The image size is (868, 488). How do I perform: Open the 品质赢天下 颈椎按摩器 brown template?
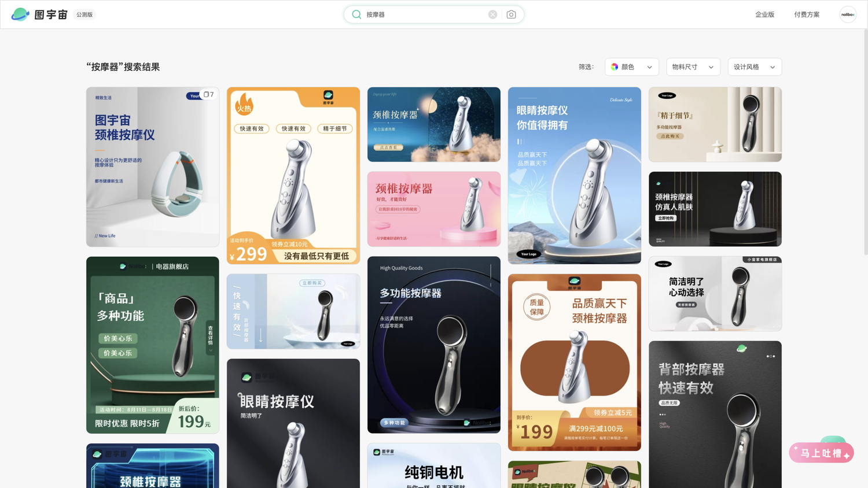click(575, 363)
